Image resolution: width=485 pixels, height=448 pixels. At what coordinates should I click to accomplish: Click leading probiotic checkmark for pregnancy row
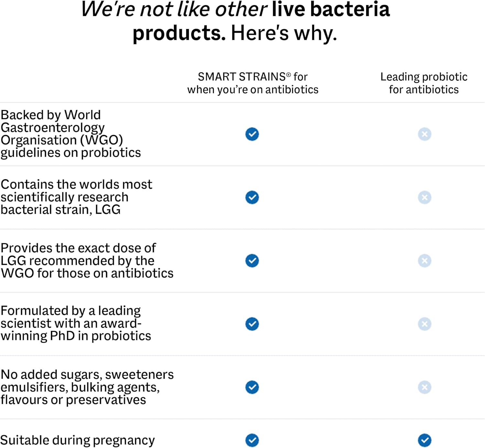[425, 440]
